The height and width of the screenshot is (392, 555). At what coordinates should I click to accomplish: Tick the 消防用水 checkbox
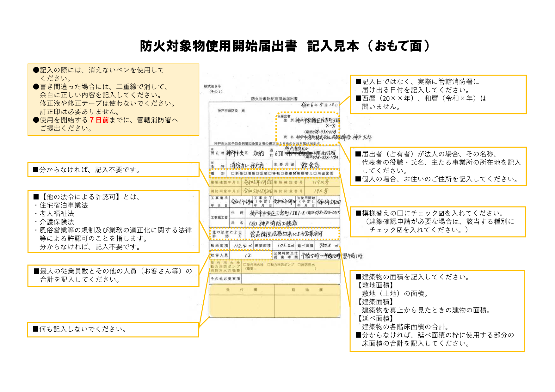point(299,265)
